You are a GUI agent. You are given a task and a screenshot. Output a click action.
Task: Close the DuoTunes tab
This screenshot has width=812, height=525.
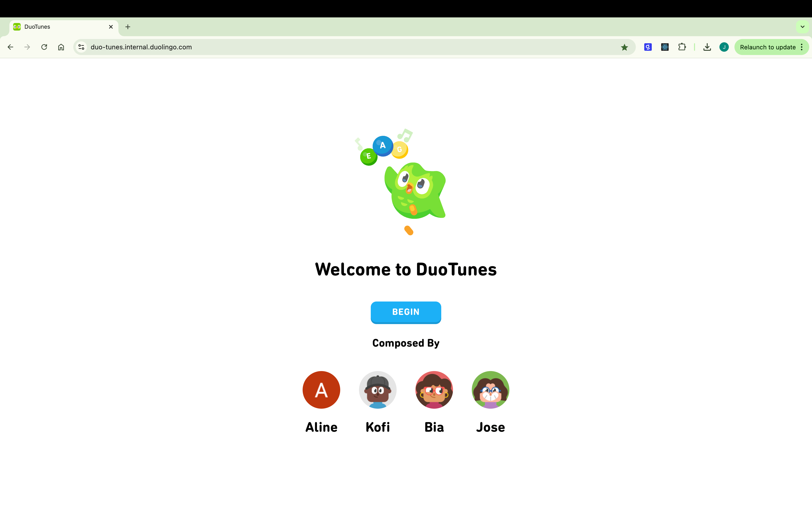[x=111, y=27]
